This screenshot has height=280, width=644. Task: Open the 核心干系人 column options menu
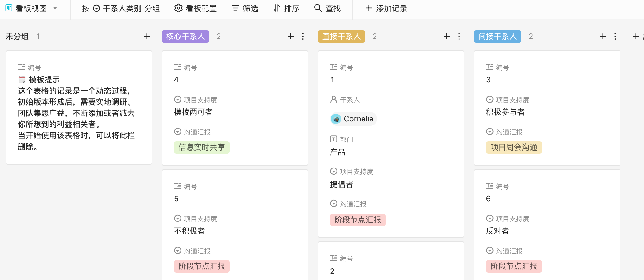pyautogui.click(x=302, y=36)
